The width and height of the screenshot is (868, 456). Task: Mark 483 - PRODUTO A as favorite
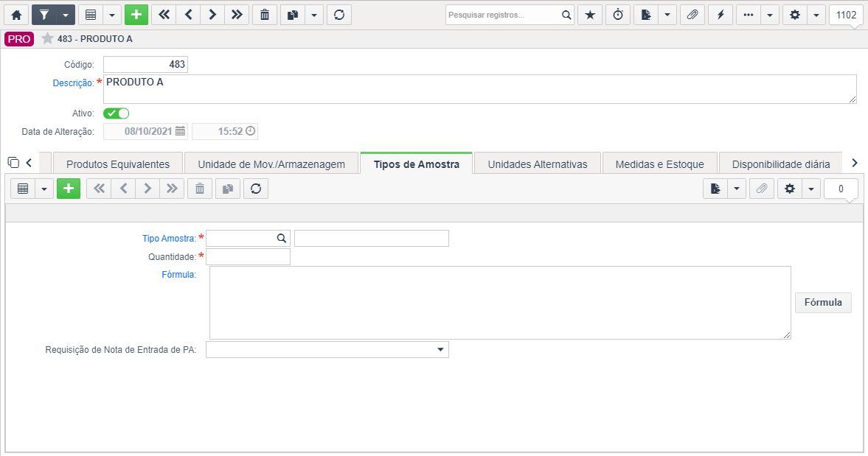point(48,38)
